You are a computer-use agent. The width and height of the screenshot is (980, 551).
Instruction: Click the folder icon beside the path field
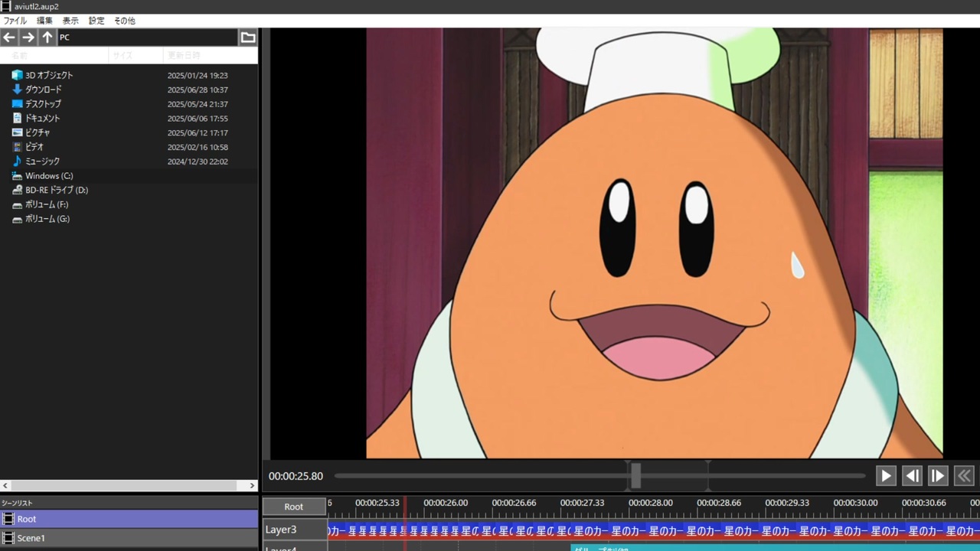click(248, 37)
